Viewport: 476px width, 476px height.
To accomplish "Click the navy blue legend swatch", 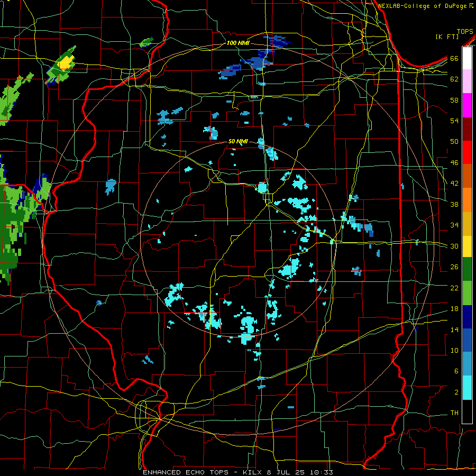I will (467, 317).
